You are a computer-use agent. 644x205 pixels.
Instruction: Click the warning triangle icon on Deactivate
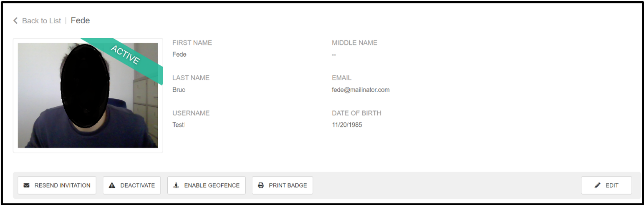point(111,185)
